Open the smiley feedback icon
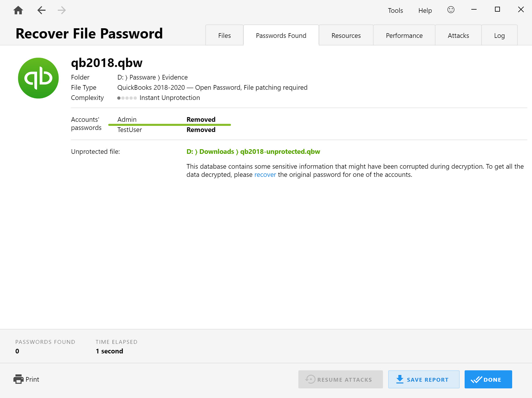The width and height of the screenshot is (532, 398). tap(451, 10)
